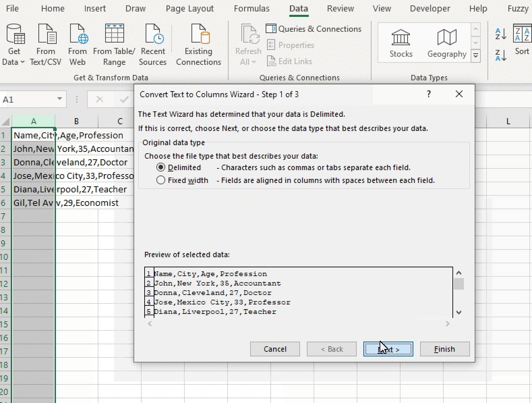
Task: Click Edit Links command
Action: [x=289, y=61]
